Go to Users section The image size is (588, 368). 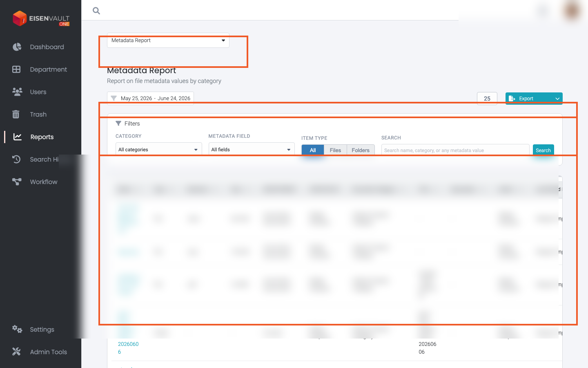click(38, 92)
